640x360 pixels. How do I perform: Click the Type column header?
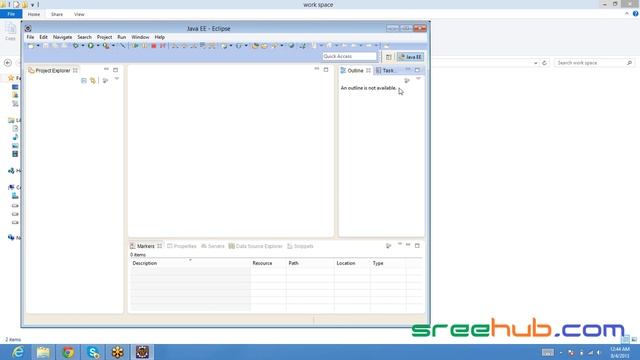click(x=388, y=263)
